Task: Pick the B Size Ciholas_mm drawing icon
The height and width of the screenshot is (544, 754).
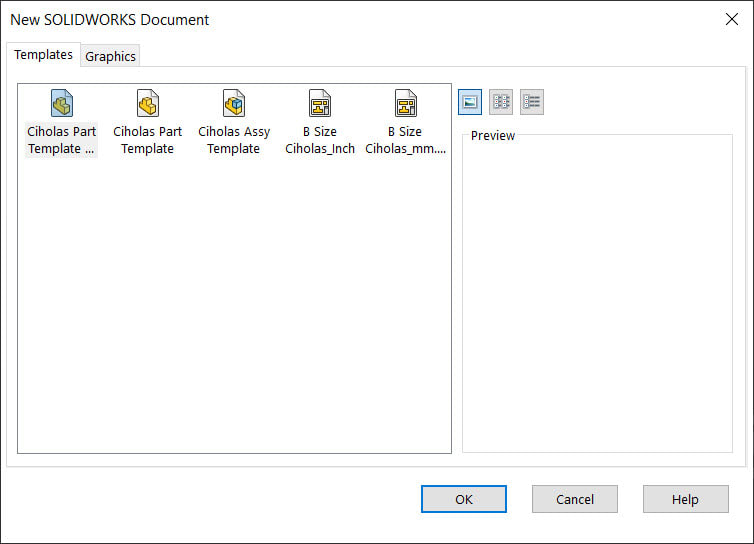Action: click(x=406, y=103)
